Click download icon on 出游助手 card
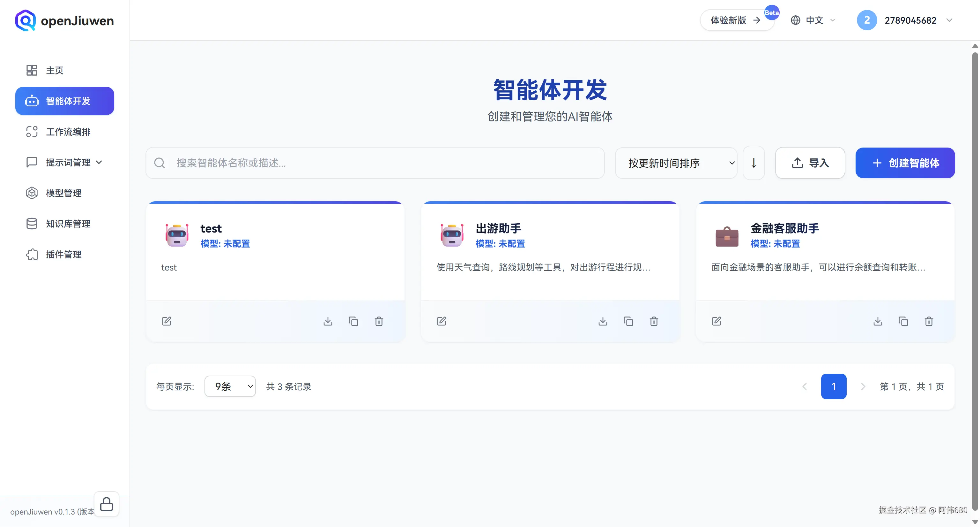This screenshot has height=527, width=980. pos(603,321)
